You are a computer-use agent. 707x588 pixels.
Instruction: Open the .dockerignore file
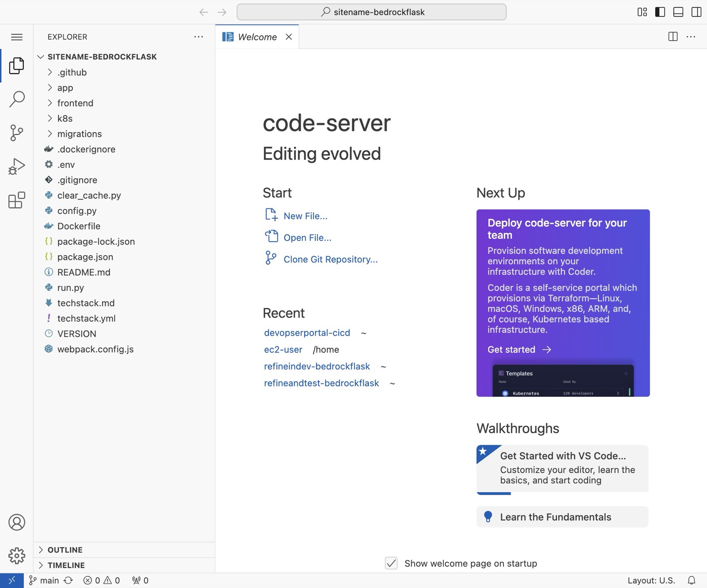point(124,149)
